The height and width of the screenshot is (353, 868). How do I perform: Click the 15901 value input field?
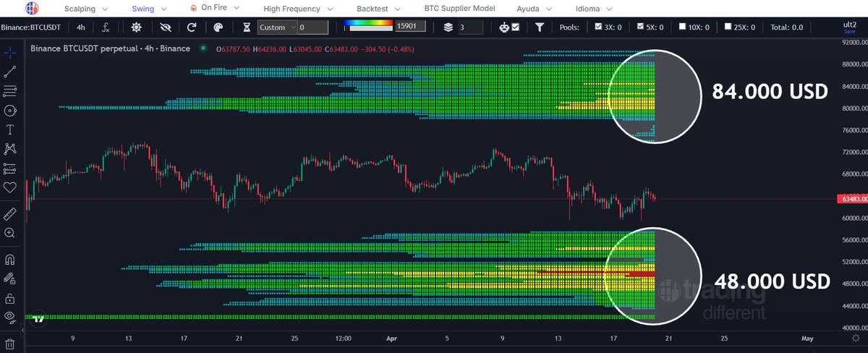pyautogui.click(x=409, y=27)
